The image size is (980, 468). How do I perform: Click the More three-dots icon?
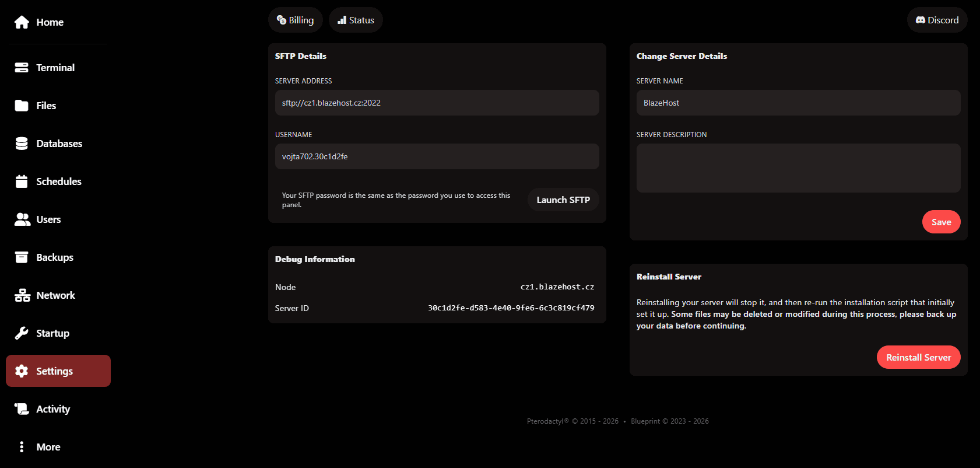coord(22,447)
